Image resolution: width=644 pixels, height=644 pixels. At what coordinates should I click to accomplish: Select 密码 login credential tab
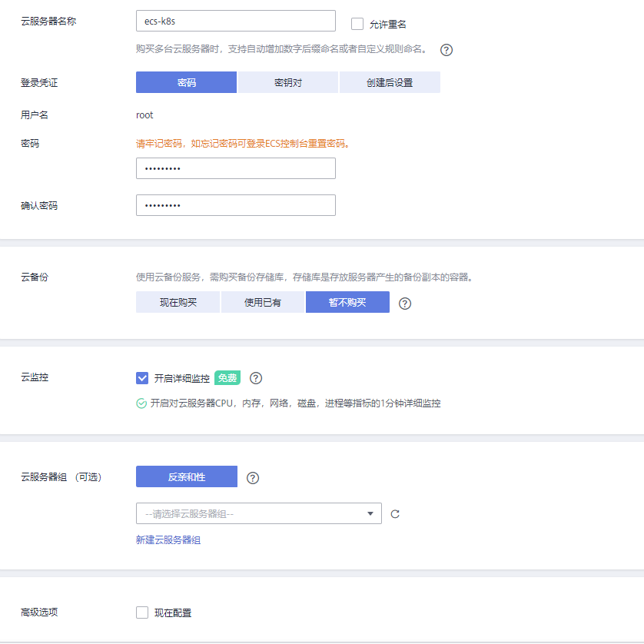click(186, 82)
